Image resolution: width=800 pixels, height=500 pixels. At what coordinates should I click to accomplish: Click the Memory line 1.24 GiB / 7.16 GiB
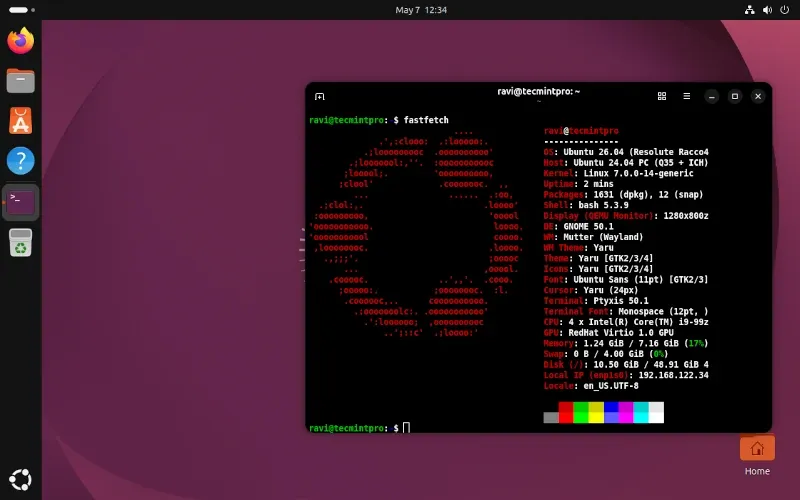coord(626,343)
